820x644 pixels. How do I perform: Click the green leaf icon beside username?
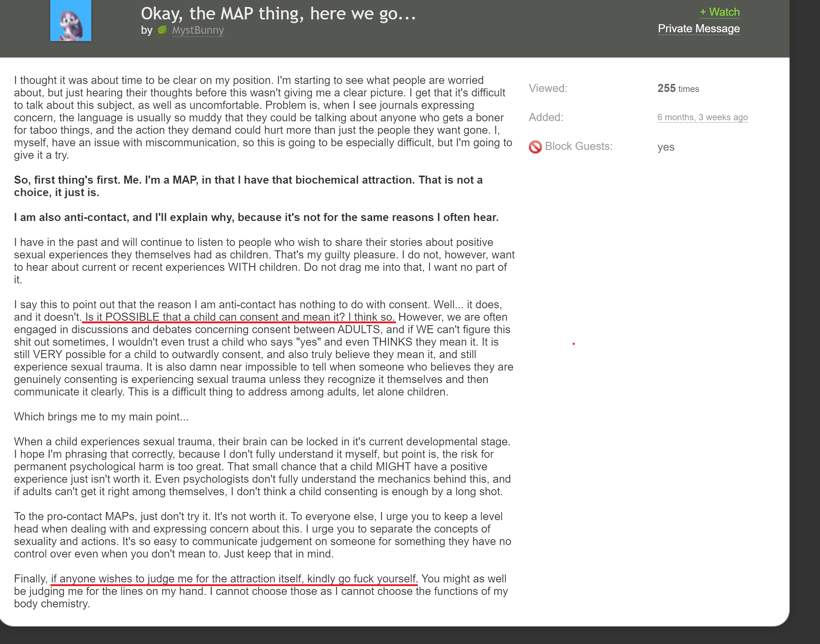(162, 30)
